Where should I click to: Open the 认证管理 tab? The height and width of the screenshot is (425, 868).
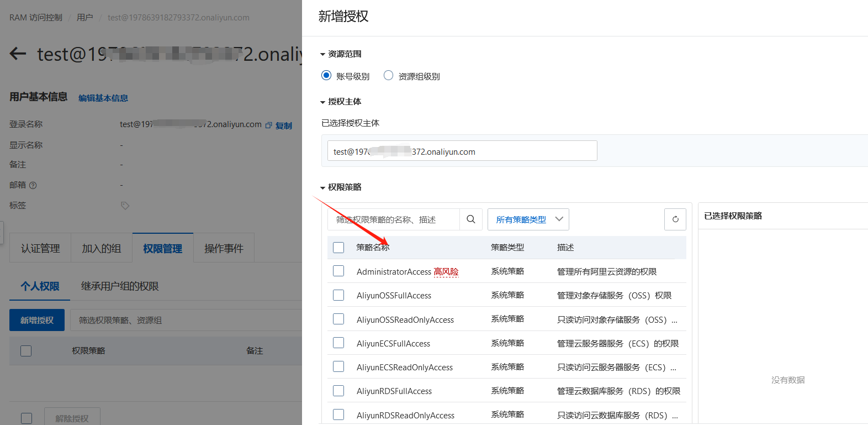click(40, 248)
